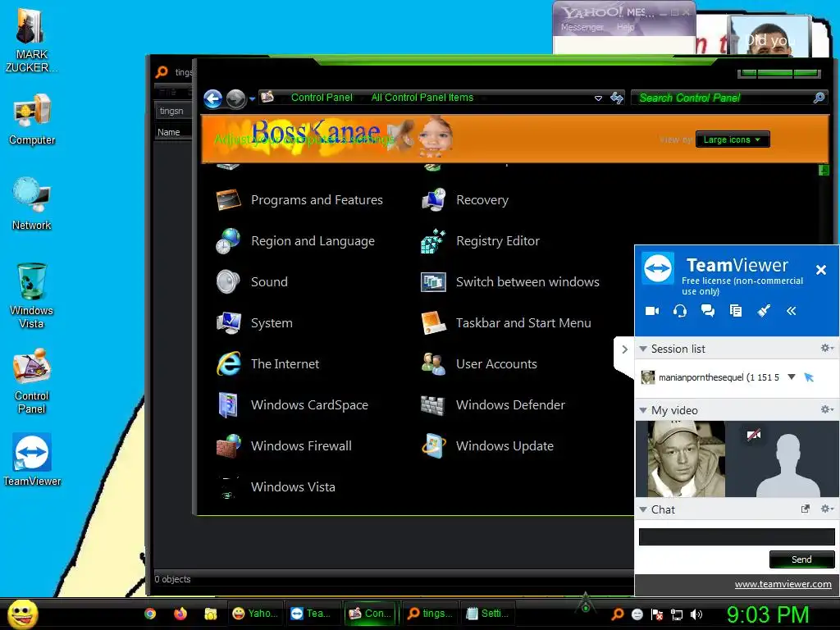This screenshot has height=630, width=840.
Task: Open the Session list gear menu
Action: pos(827,348)
